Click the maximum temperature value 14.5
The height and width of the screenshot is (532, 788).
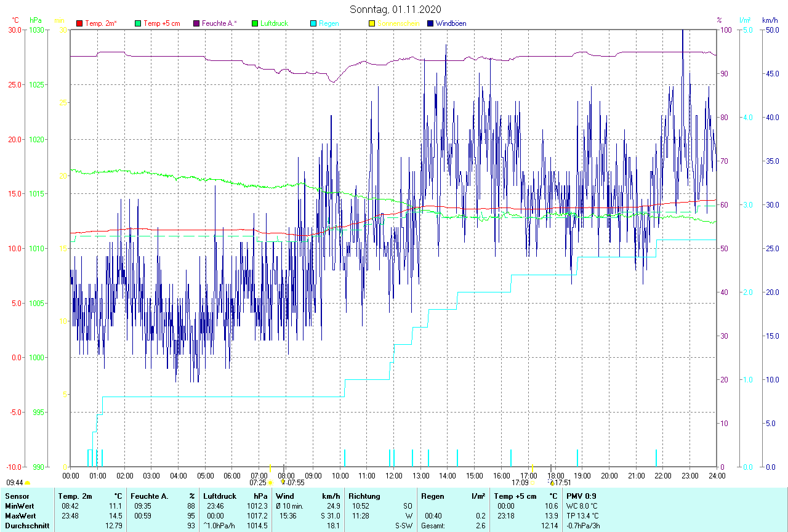(x=116, y=516)
